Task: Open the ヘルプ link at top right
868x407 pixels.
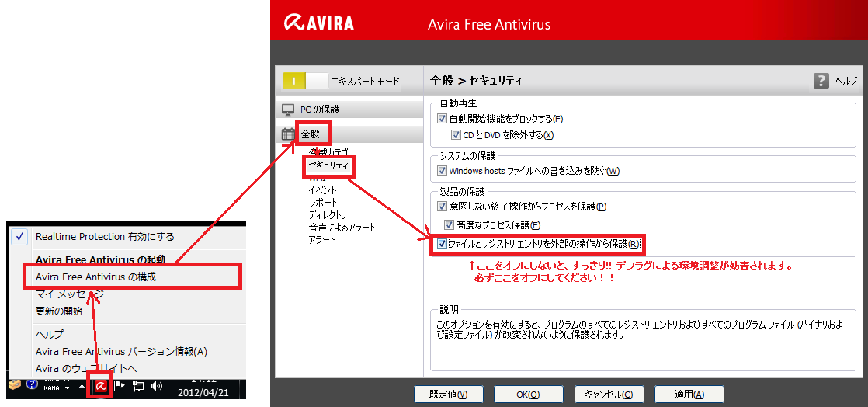Action: point(845,81)
